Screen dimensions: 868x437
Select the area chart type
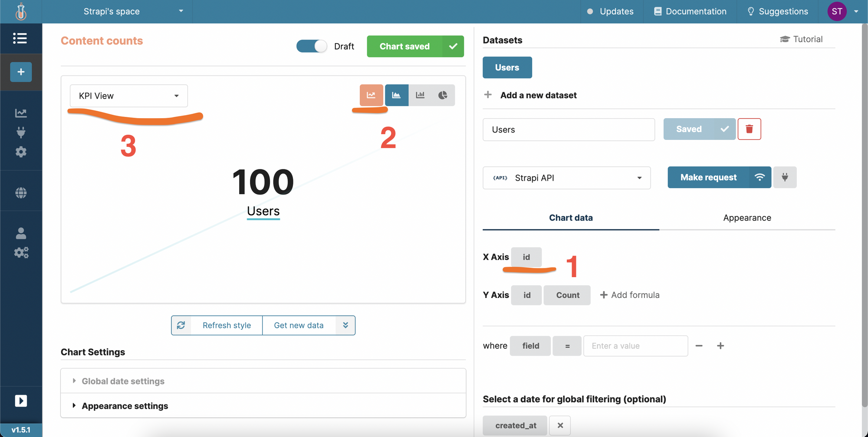397,95
